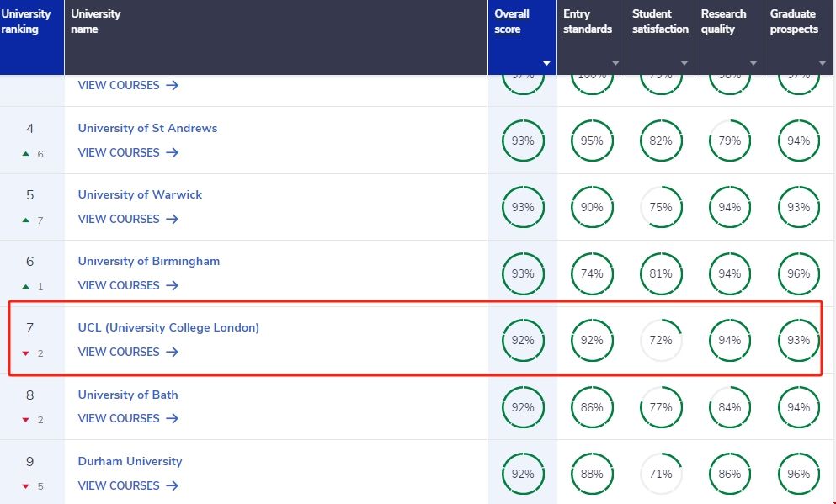
Task: Sort by the Research quality column header
Action: tap(723, 22)
